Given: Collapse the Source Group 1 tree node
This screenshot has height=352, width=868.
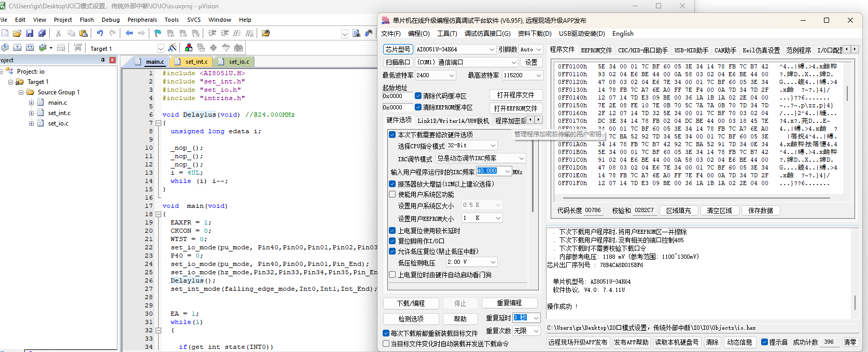Looking at the screenshot, I should pyautogui.click(x=21, y=92).
